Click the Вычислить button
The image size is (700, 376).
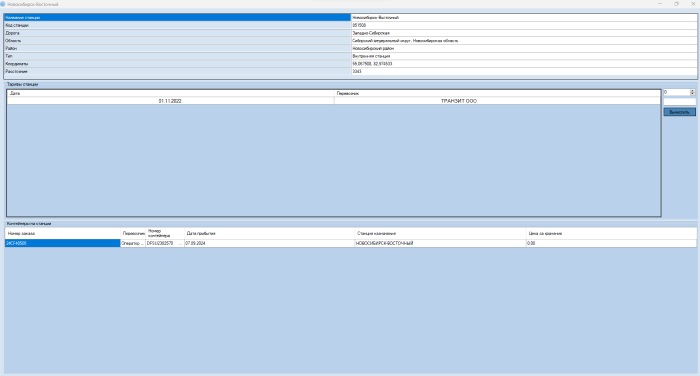[679, 112]
